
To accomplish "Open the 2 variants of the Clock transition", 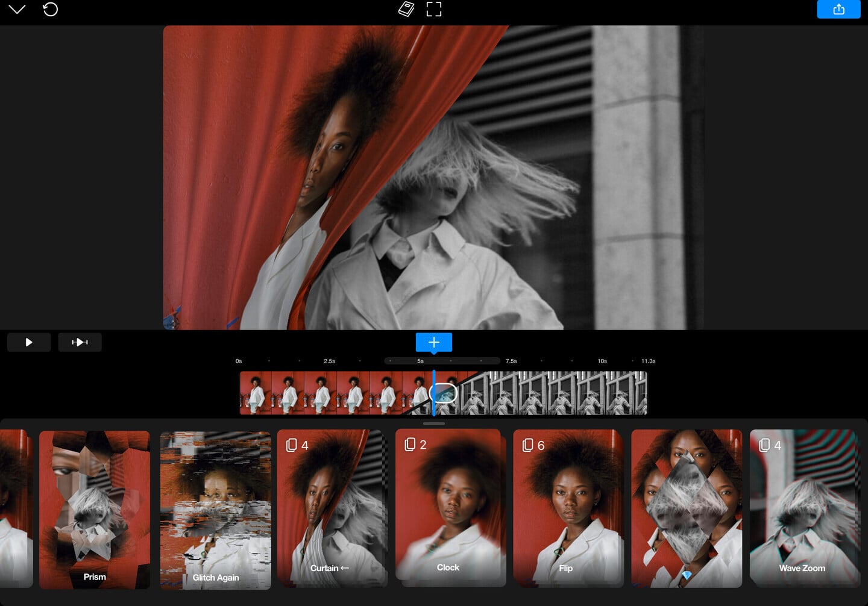I will tap(415, 446).
